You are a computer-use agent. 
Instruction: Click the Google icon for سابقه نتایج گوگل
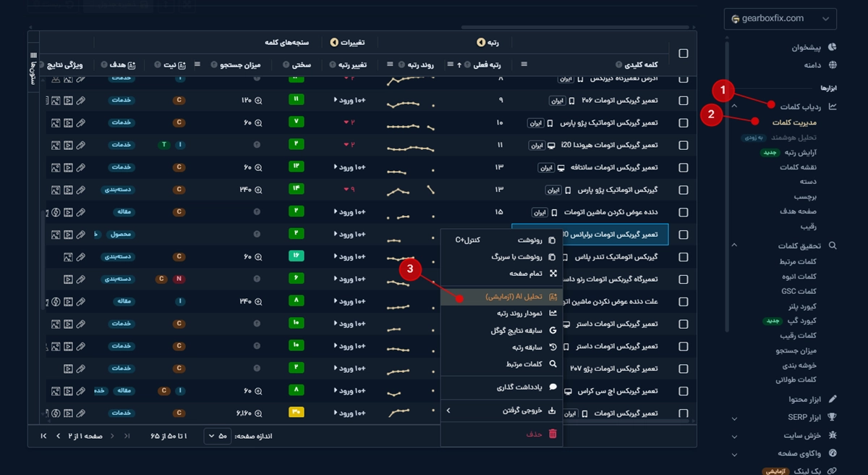(x=553, y=330)
